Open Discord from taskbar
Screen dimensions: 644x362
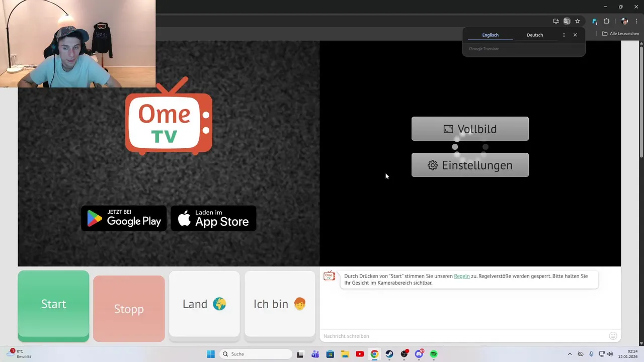[x=419, y=354]
